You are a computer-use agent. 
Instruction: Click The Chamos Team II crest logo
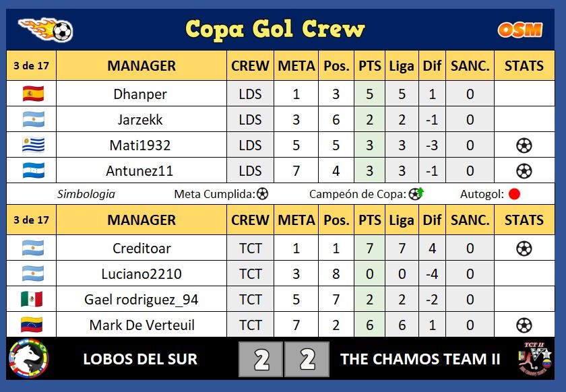[535, 359]
